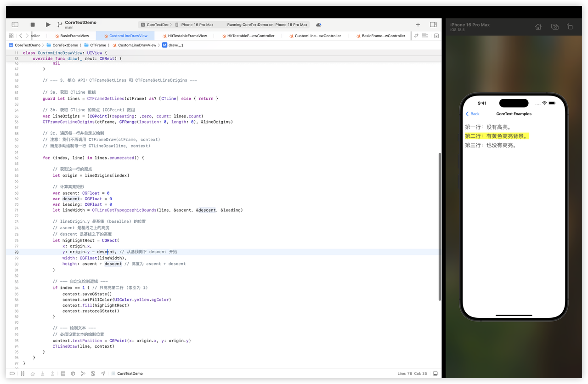Open Debug View Hierarchy
Viewport: 588px width, 384px height.
point(63,373)
